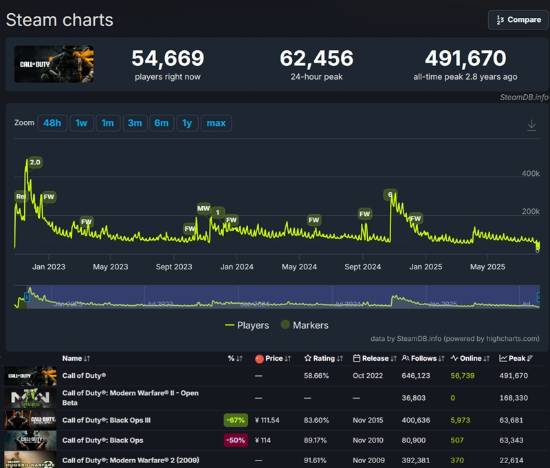
Task: Click the chart navigator range slider
Action: pyautogui.click(x=283, y=297)
